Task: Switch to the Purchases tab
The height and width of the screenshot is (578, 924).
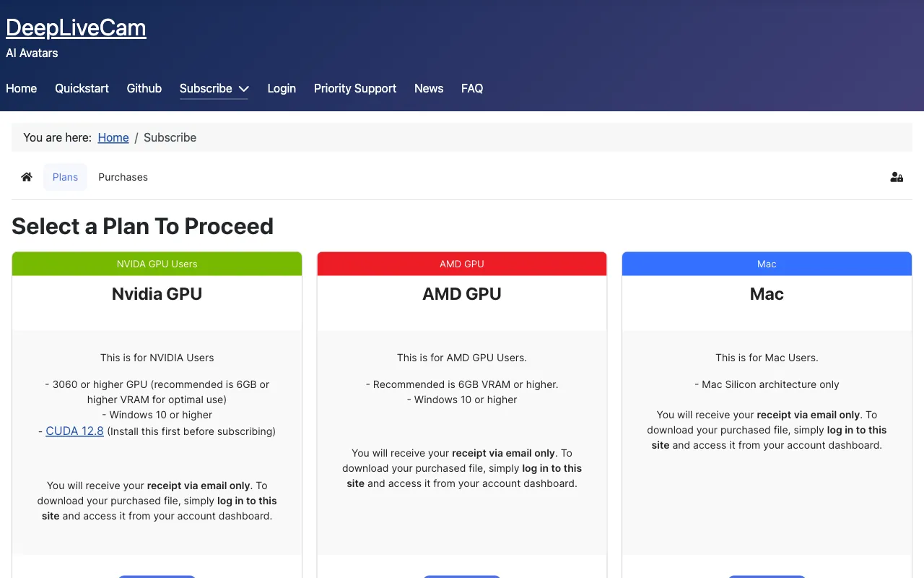Action: [123, 177]
